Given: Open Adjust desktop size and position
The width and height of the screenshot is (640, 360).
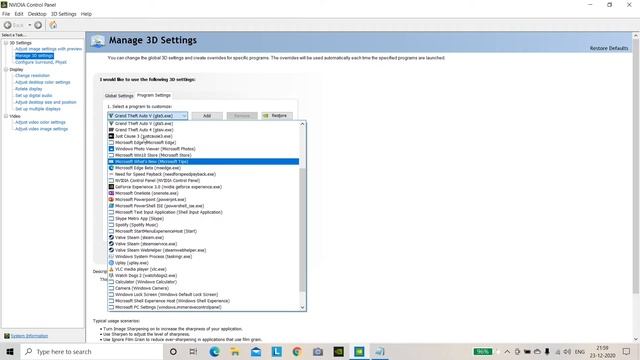Looking at the screenshot, I should [x=46, y=102].
